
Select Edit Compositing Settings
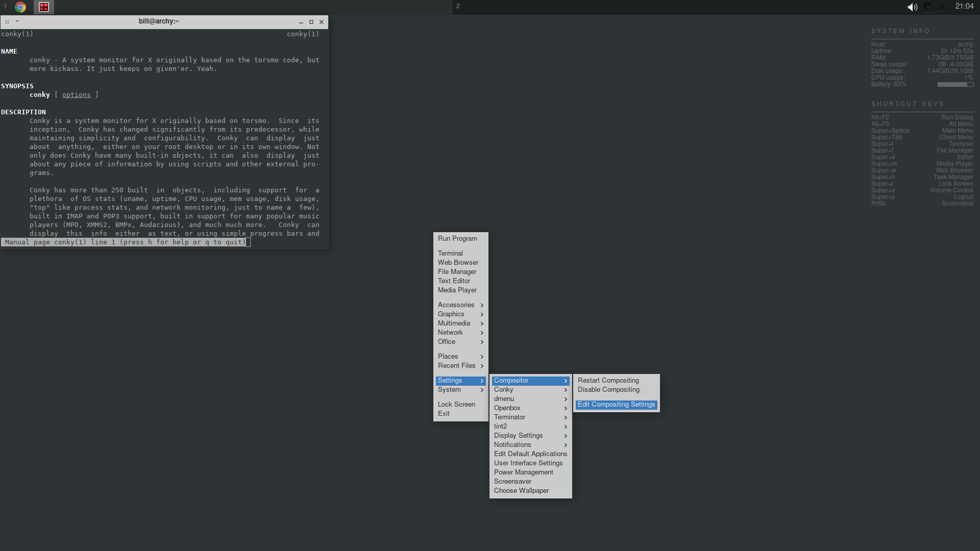tap(616, 405)
